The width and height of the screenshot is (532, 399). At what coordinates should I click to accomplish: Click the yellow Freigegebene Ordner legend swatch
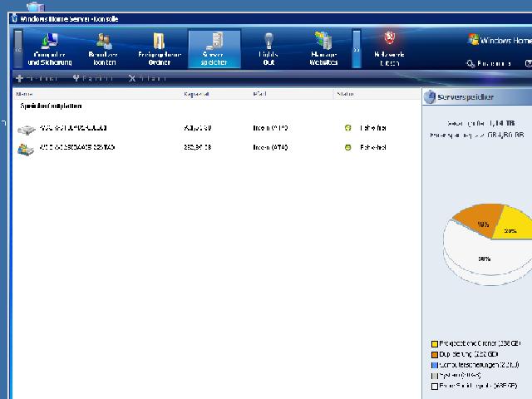click(x=434, y=343)
